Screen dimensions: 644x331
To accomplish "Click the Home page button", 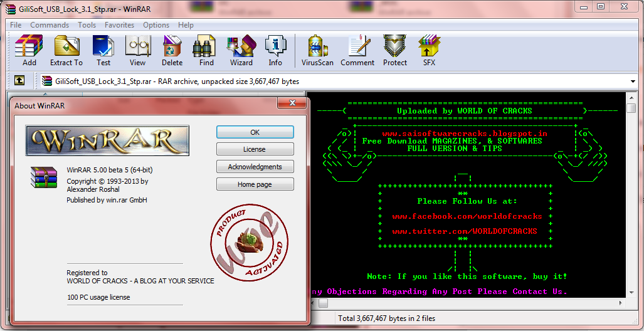I will [x=255, y=184].
